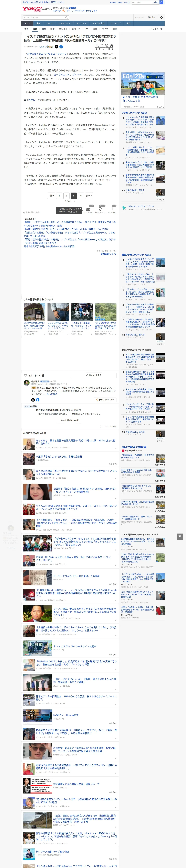This screenshot has width=186, height=868.
Task: Open the 「本当だ！」箱根駅伝 recommended article thumbnail
Action: [x=82, y=312]
